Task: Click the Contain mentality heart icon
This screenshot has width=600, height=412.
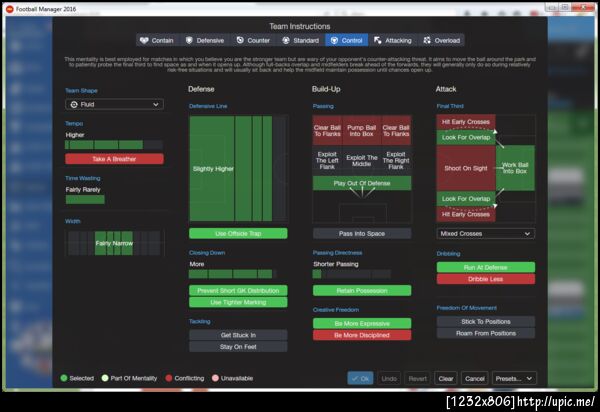Action: point(144,40)
